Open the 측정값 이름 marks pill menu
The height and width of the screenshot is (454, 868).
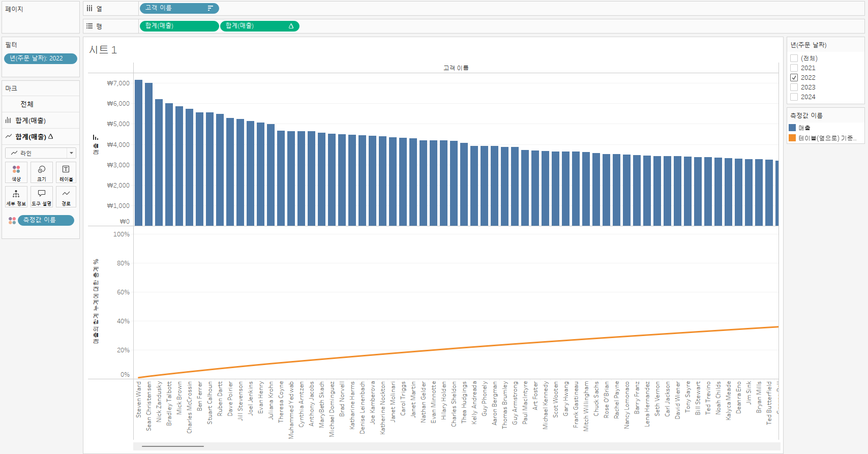(46, 220)
